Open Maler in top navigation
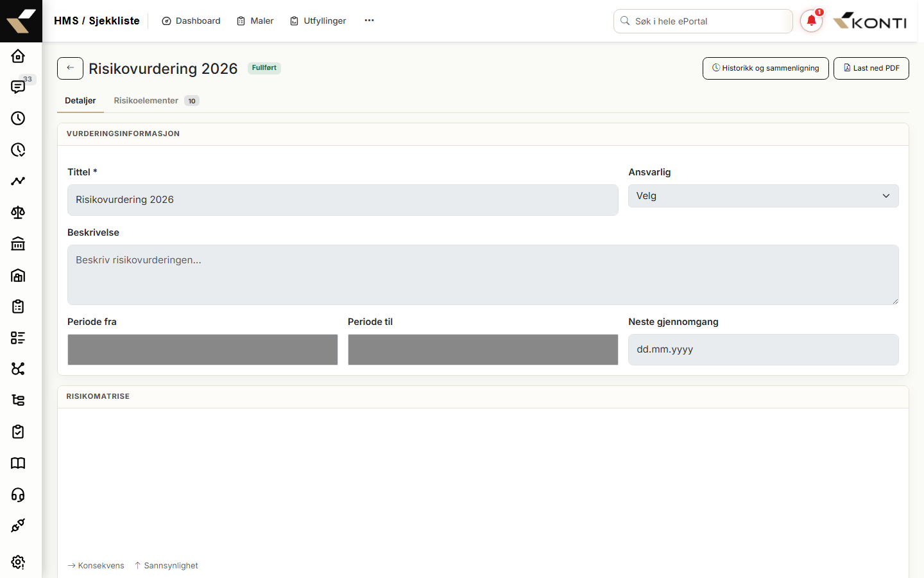924x578 pixels. (x=255, y=21)
